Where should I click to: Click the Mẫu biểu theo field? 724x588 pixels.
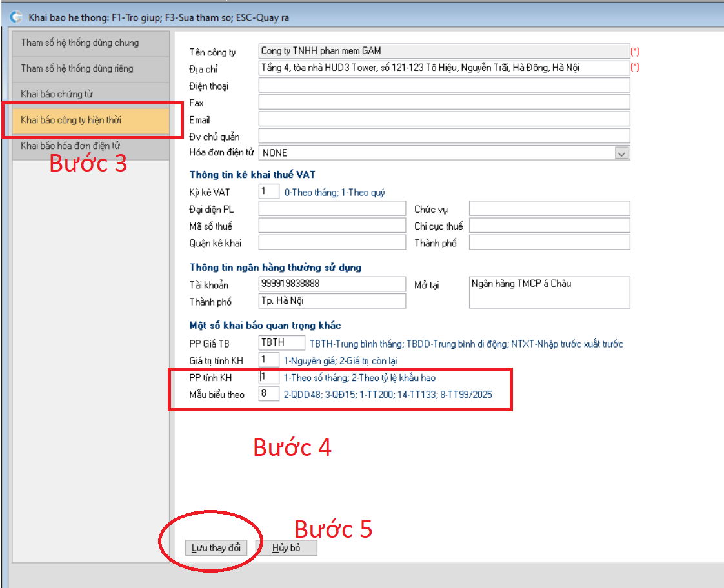tap(269, 393)
